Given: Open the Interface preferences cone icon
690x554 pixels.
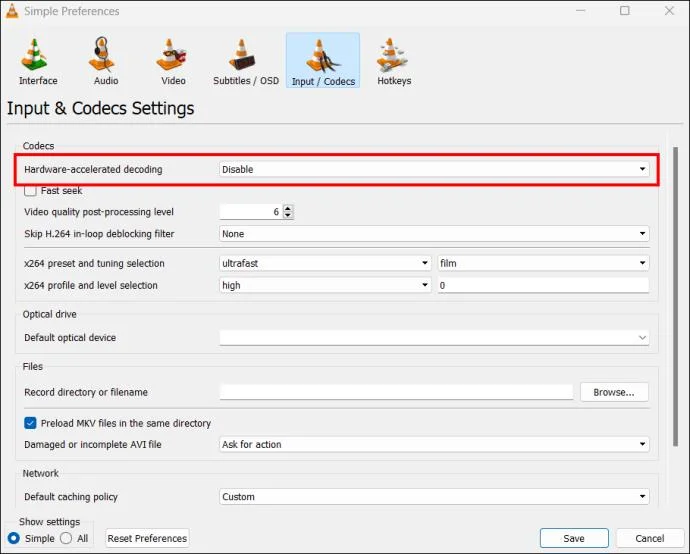Looking at the screenshot, I should (35, 54).
